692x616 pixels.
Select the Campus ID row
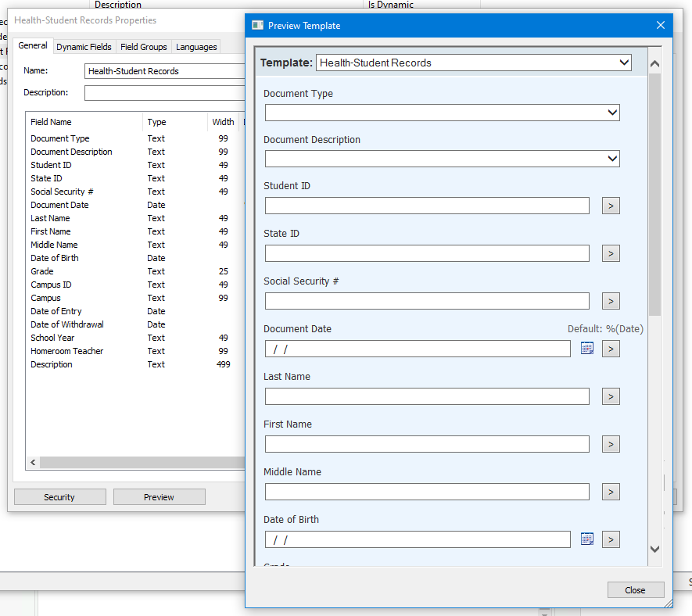pos(134,285)
